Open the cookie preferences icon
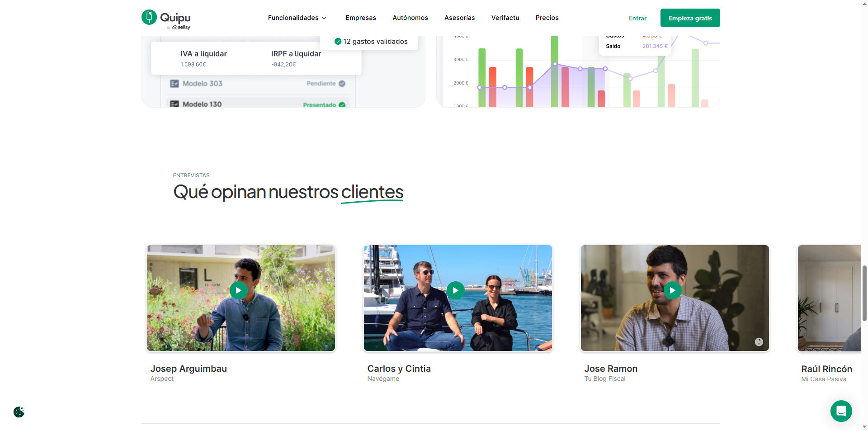 tap(19, 412)
